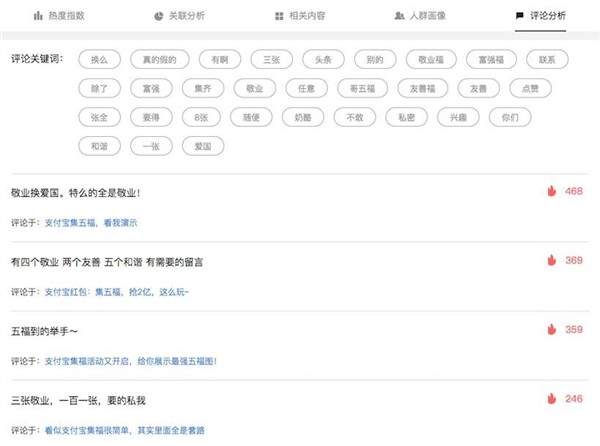This screenshot has width=600, height=446.
Task: Click the flame icon beside 246
Action: coord(550,398)
